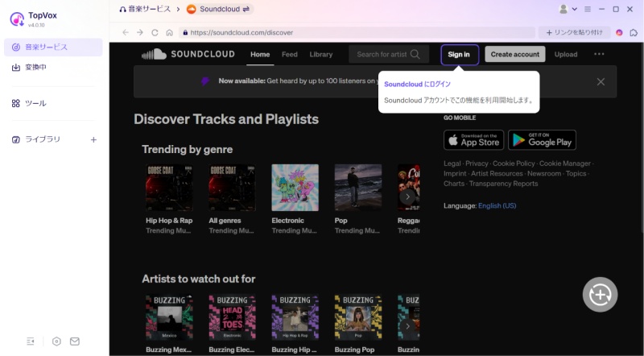The width and height of the screenshot is (644, 356).
Task: Open the Buzzing Hip Hop thumbnail
Action: pyautogui.click(x=295, y=317)
